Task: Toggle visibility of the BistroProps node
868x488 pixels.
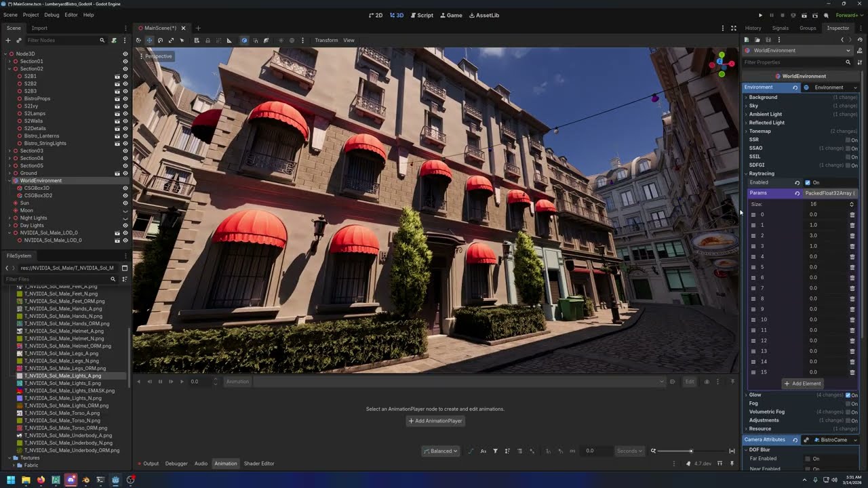Action: click(125, 98)
